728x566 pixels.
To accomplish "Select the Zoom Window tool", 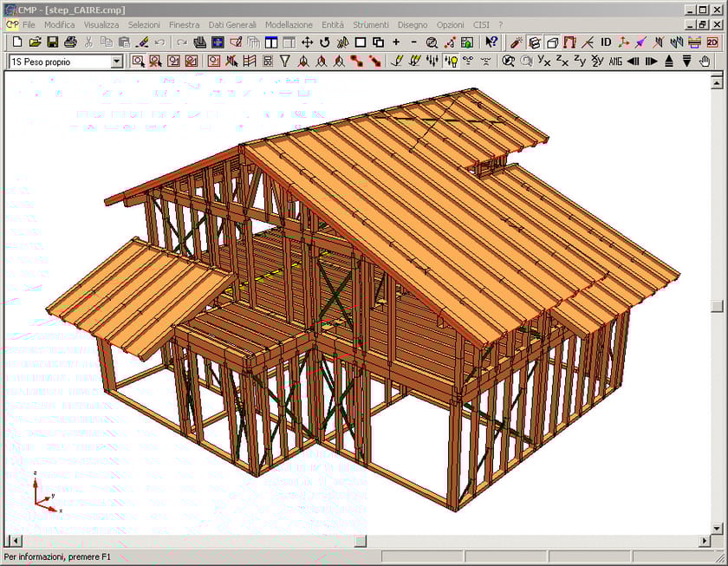I will 139,61.
